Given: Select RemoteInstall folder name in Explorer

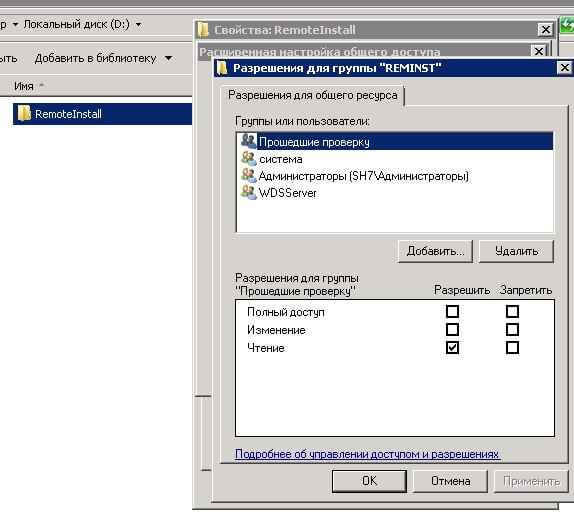Looking at the screenshot, I should pyautogui.click(x=68, y=114).
